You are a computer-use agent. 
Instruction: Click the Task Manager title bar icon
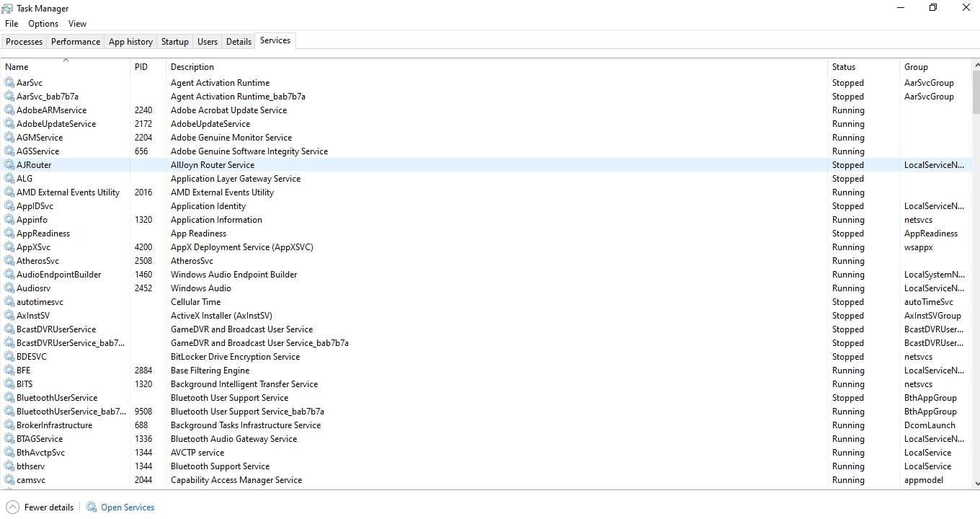(6, 8)
